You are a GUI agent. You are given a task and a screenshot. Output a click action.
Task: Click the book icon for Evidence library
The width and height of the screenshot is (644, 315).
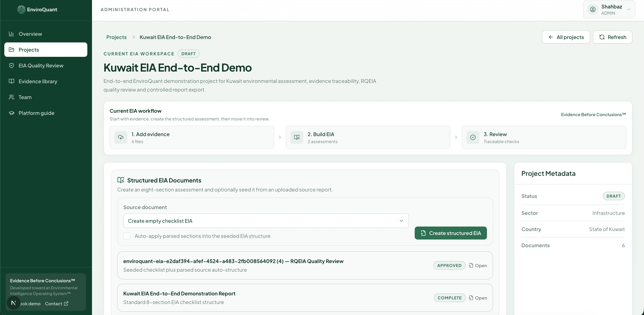tap(11, 81)
